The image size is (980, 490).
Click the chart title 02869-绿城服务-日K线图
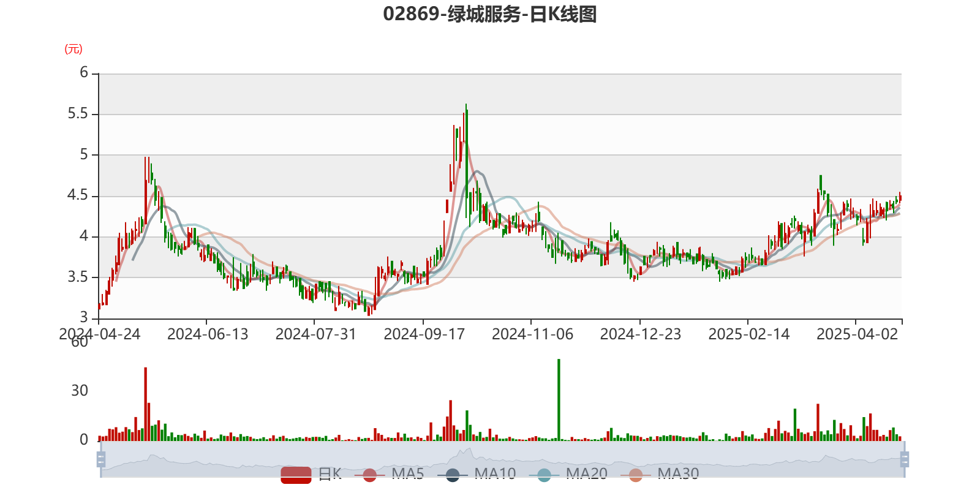490,13
